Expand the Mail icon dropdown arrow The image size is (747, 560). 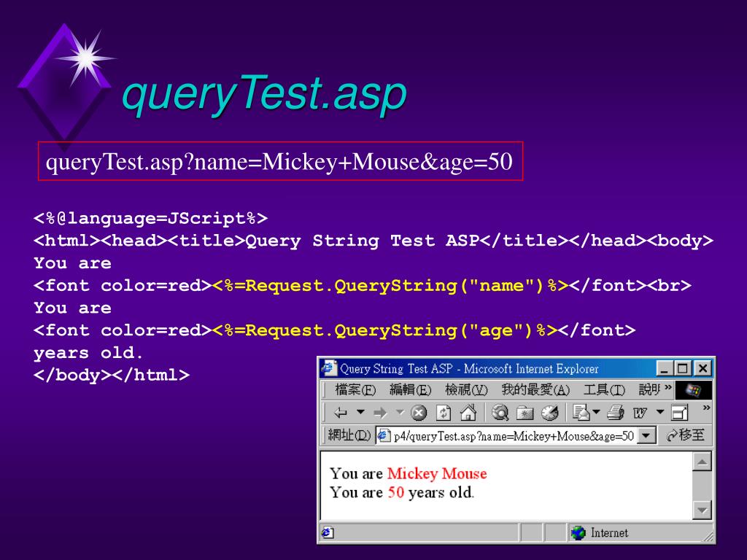[x=596, y=412]
